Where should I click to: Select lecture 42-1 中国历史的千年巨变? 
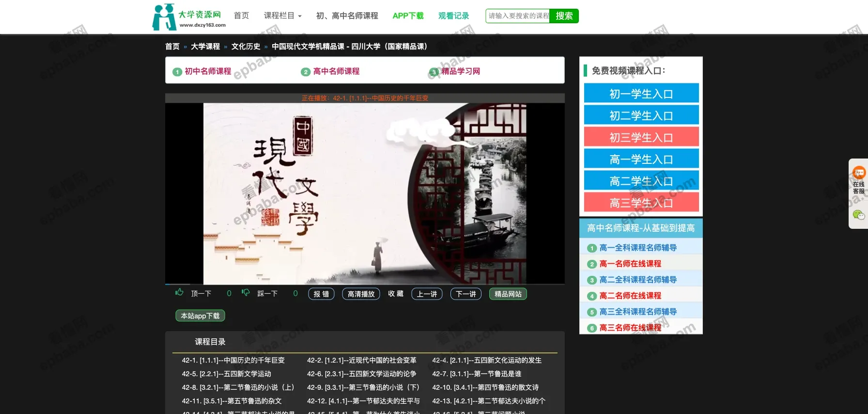coord(233,360)
